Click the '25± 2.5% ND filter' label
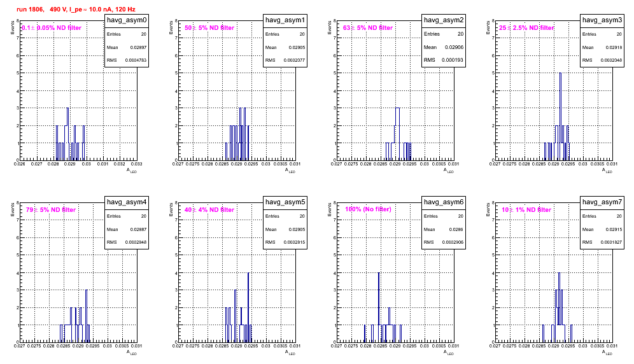Image resolution: width=634 pixels, height=364 pixels. [526, 28]
